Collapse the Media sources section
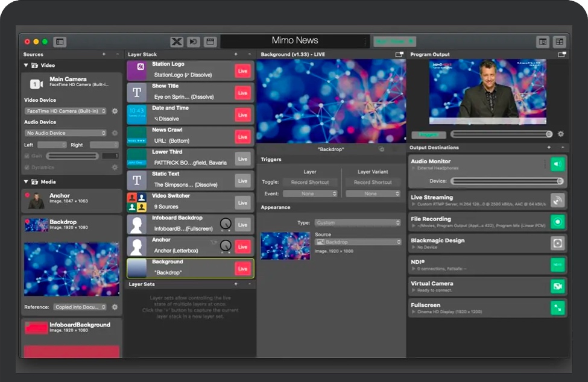588x382 pixels. tap(26, 181)
